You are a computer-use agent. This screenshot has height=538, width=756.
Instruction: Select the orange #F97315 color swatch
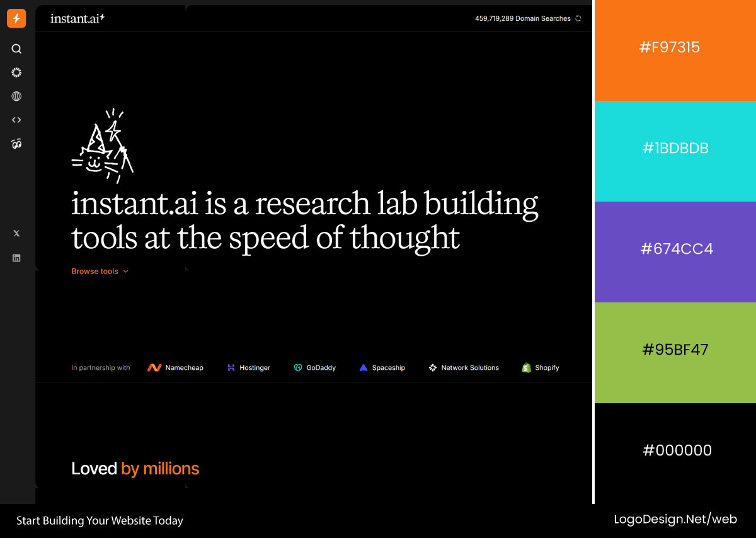pyautogui.click(x=675, y=50)
